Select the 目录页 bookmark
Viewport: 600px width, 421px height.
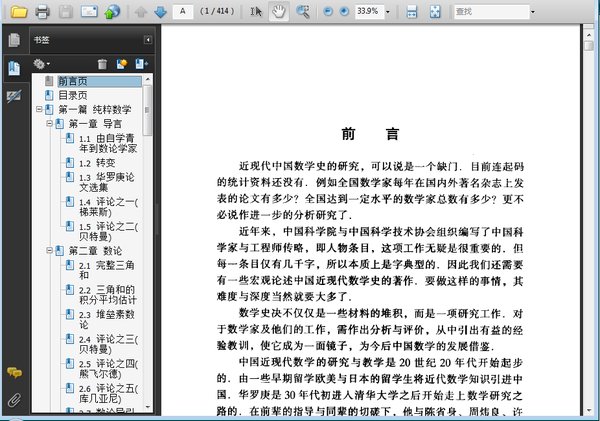coord(73,95)
